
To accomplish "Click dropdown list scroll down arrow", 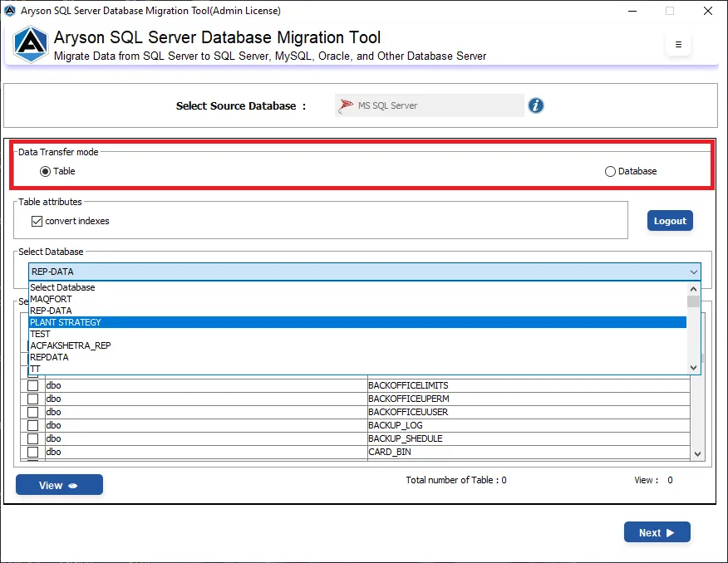I will [694, 368].
